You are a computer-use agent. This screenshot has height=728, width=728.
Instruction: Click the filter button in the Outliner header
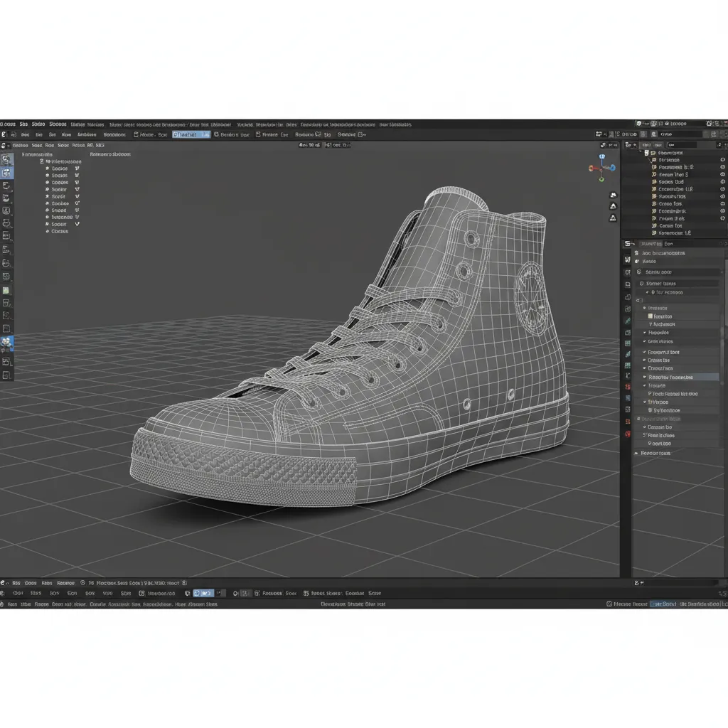719,144
